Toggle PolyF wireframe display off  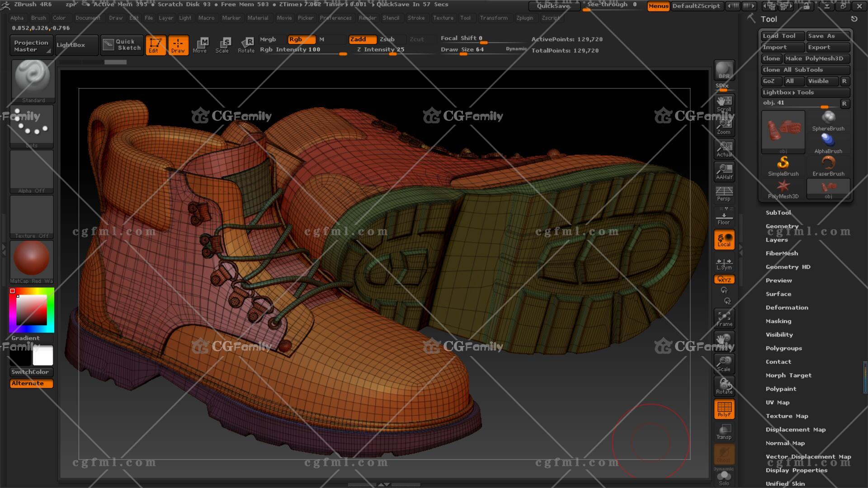pyautogui.click(x=724, y=409)
